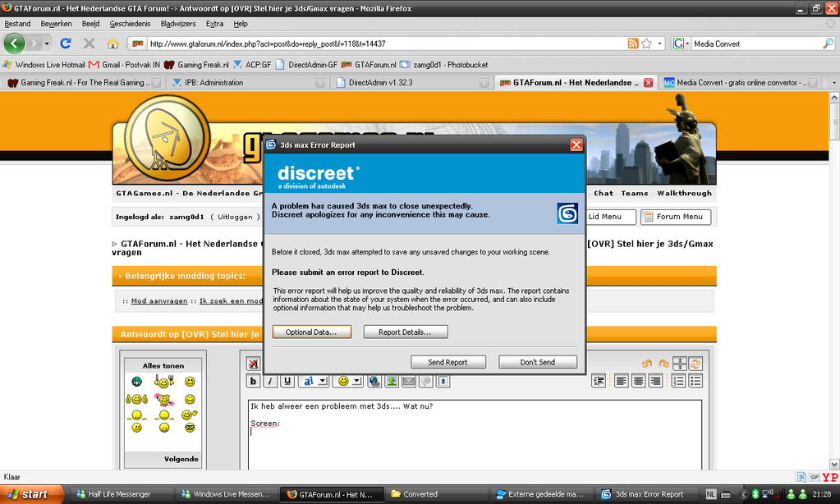Insert code block with the # icon
The width and height of the screenshot is (840, 504).
443,381
